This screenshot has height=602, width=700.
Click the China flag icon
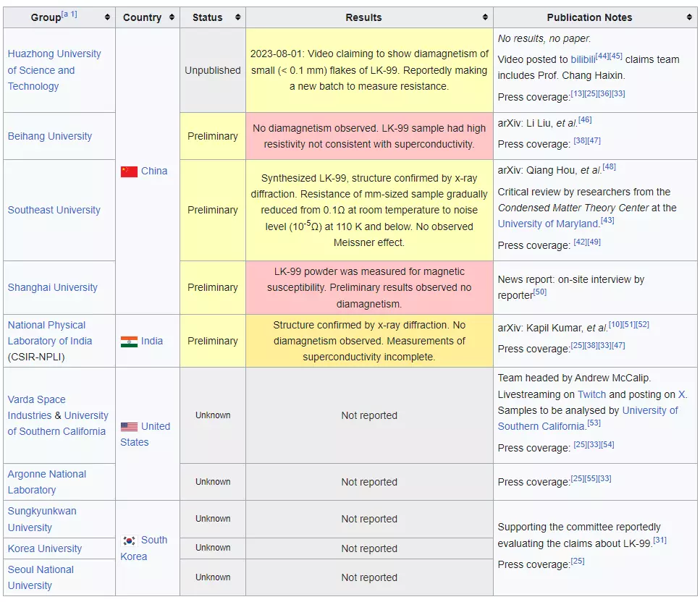tap(129, 171)
